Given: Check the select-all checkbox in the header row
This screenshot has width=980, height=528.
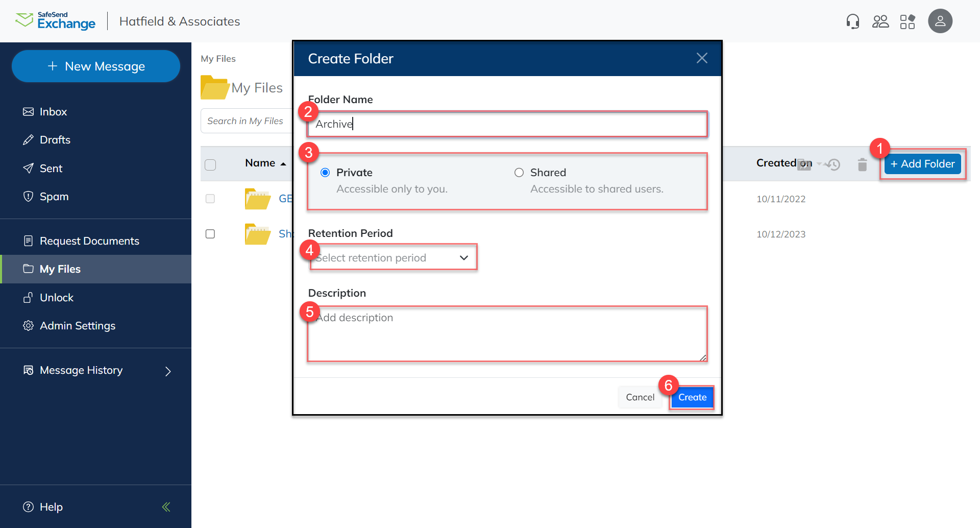Looking at the screenshot, I should pos(210,164).
